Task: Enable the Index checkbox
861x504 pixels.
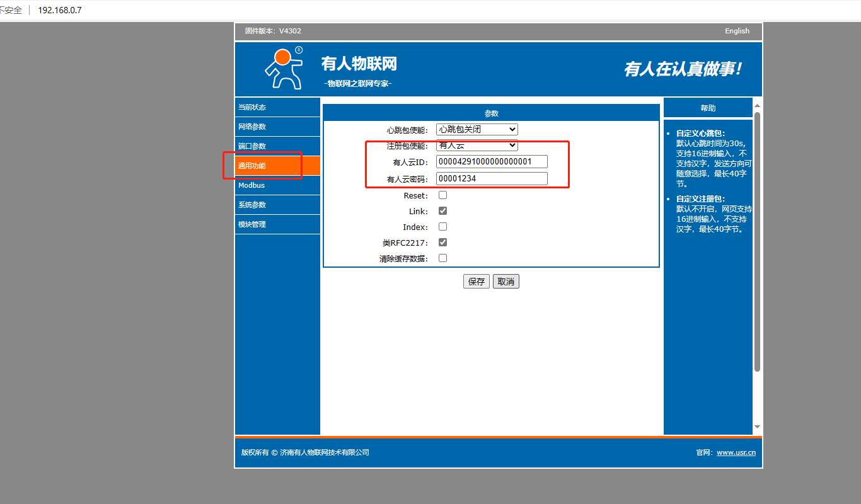Action: (x=442, y=227)
